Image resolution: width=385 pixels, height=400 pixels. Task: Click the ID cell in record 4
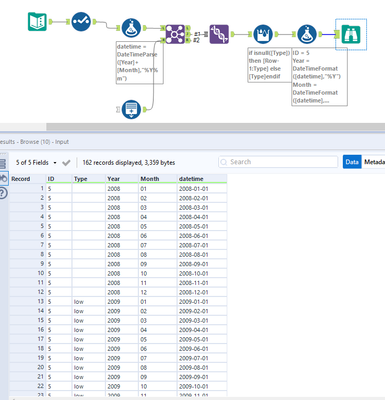pos(59,217)
